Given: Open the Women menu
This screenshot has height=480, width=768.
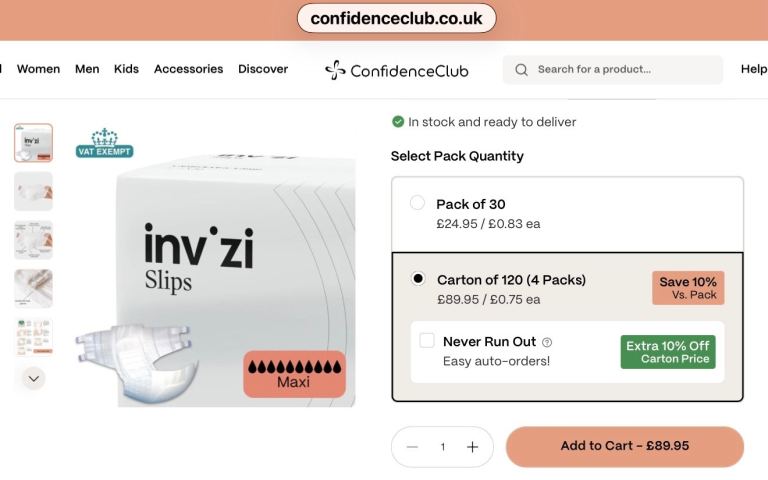Looking at the screenshot, I should click(x=38, y=69).
